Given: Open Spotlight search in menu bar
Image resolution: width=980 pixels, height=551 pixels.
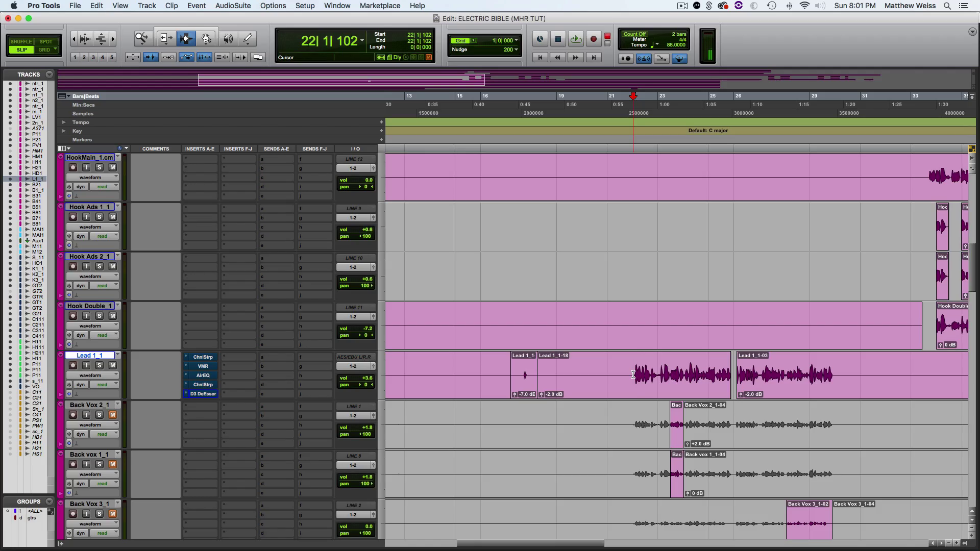Looking at the screenshot, I should click(947, 6).
